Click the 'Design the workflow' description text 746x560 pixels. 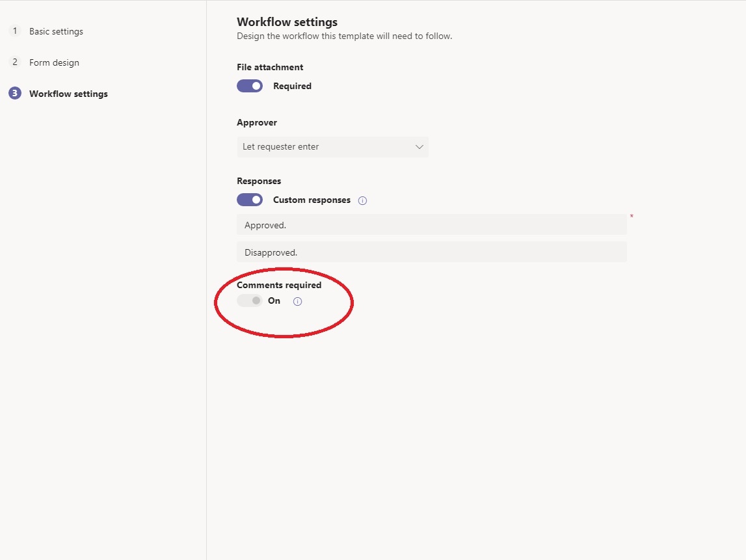click(x=345, y=36)
